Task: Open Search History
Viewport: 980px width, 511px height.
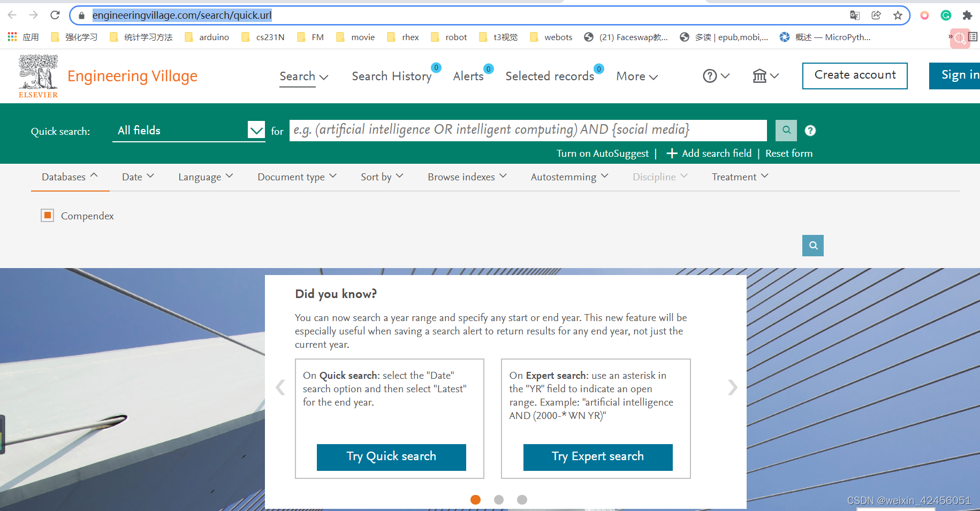Action: click(392, 76)
